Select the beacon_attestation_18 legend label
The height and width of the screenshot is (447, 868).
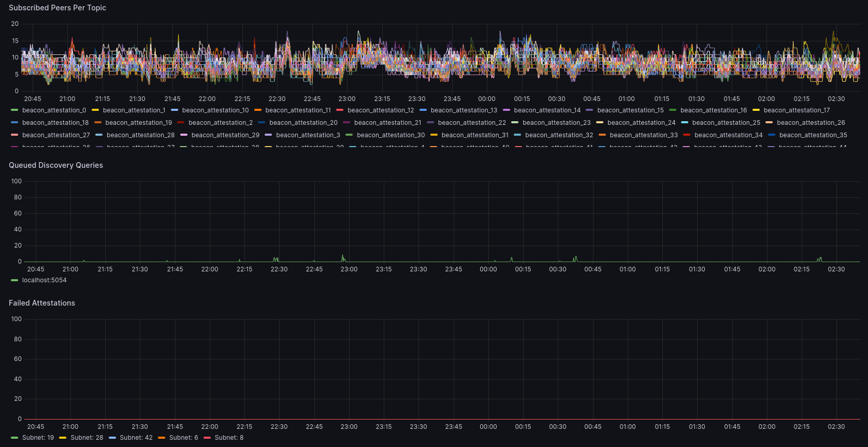55,123
